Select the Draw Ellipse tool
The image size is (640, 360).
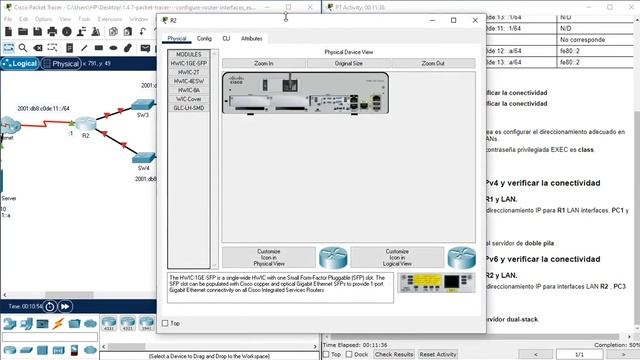(x=113, y=48)
